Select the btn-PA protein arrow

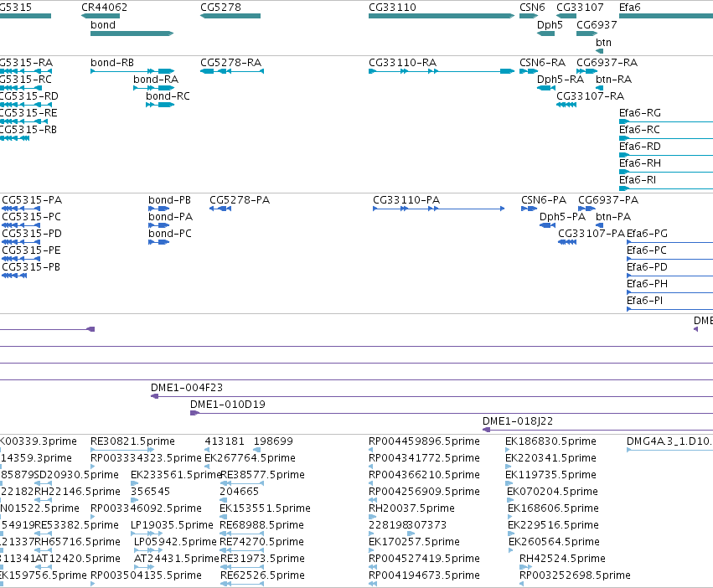click(599, 225)
